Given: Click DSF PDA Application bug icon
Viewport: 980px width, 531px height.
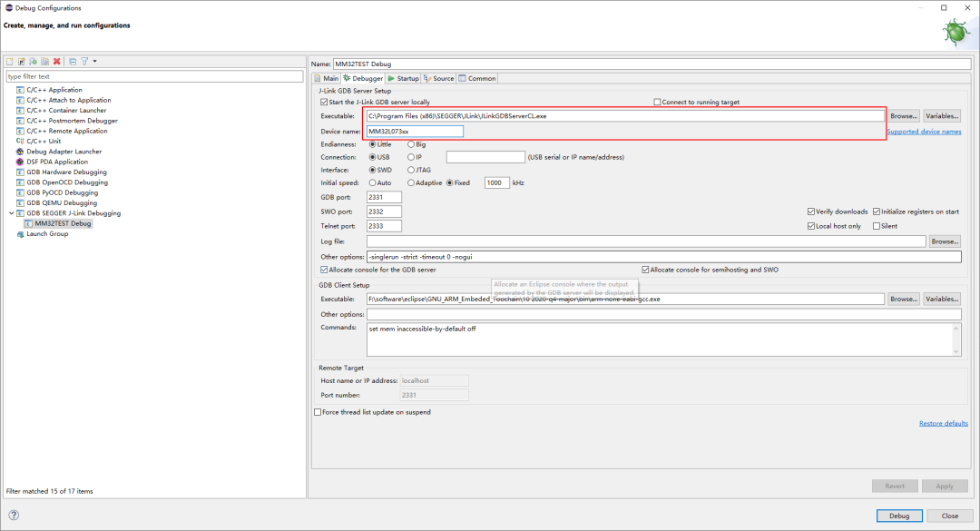Looking at the screenshot, I should tap(20, 162).
